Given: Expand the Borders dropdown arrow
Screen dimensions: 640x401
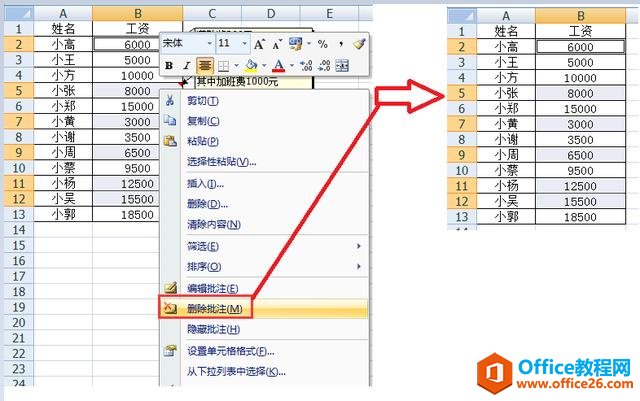Looking at the screenshot, I should coord(236,66).
